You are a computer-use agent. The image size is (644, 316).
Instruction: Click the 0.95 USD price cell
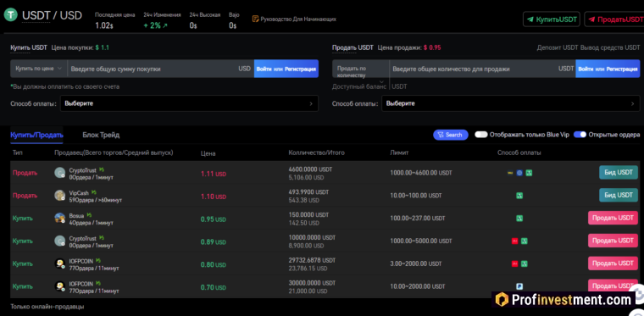[x=214, y=219]
